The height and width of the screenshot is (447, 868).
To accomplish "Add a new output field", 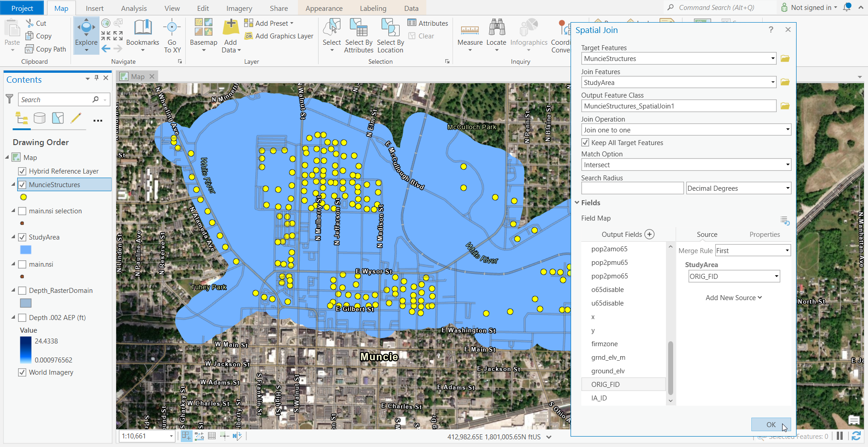I will [x=649, y=234].
